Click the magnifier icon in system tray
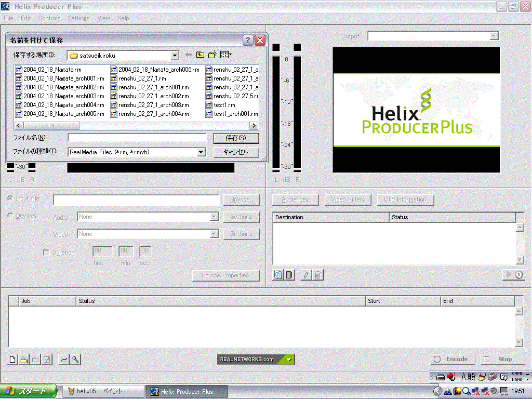The height and width of the screenshot is (399, 532). (x=467, y=391)
